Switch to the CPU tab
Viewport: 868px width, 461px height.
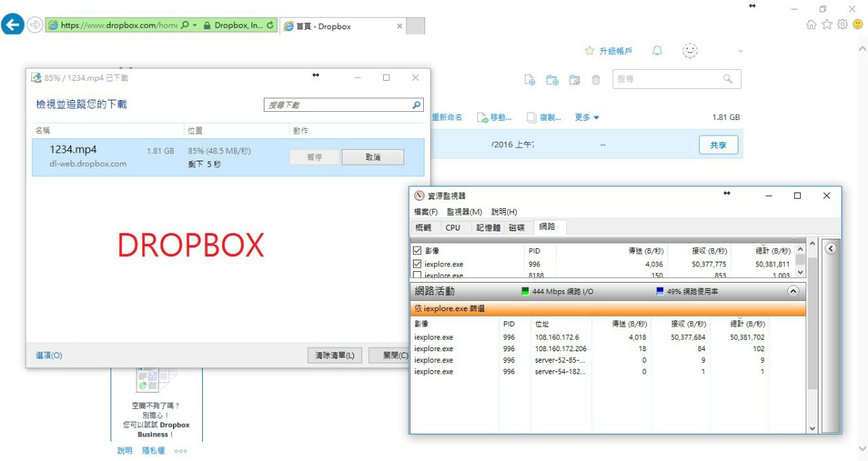453,228
